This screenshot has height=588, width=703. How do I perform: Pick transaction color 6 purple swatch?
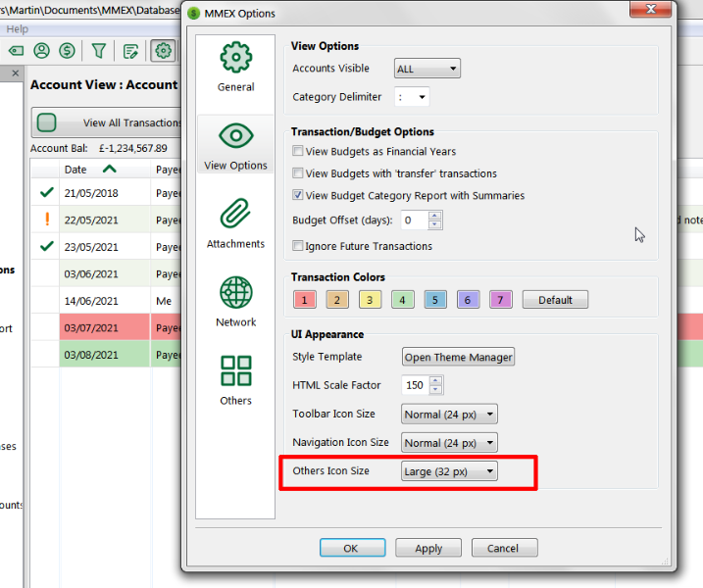tap(468, 300)
